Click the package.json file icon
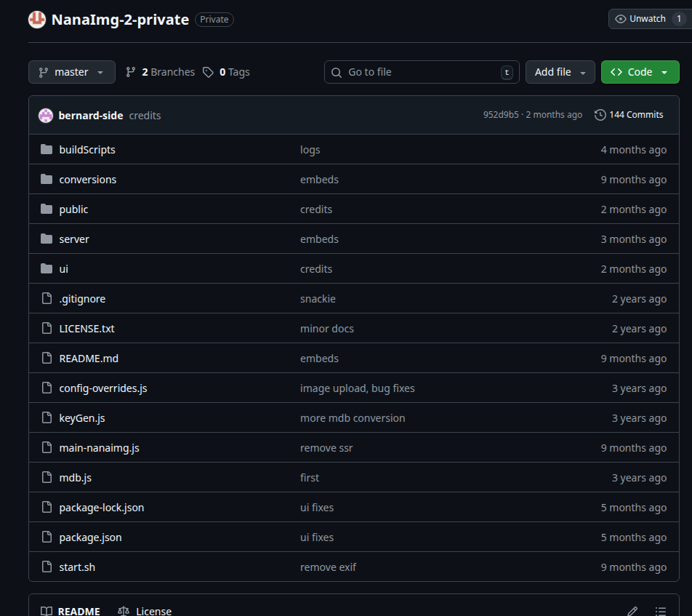Image resolution: width=692 pixels, height=616 pixels. tap(47, 537)
